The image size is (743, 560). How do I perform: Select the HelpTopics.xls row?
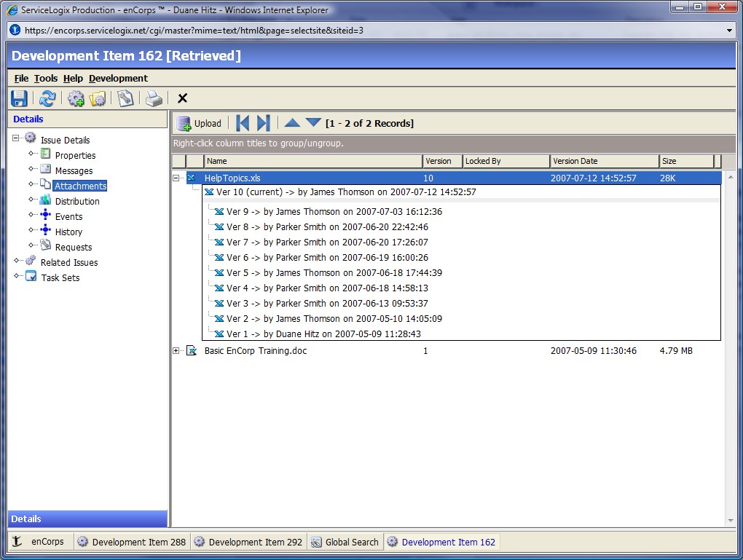[x=454, y=178]
